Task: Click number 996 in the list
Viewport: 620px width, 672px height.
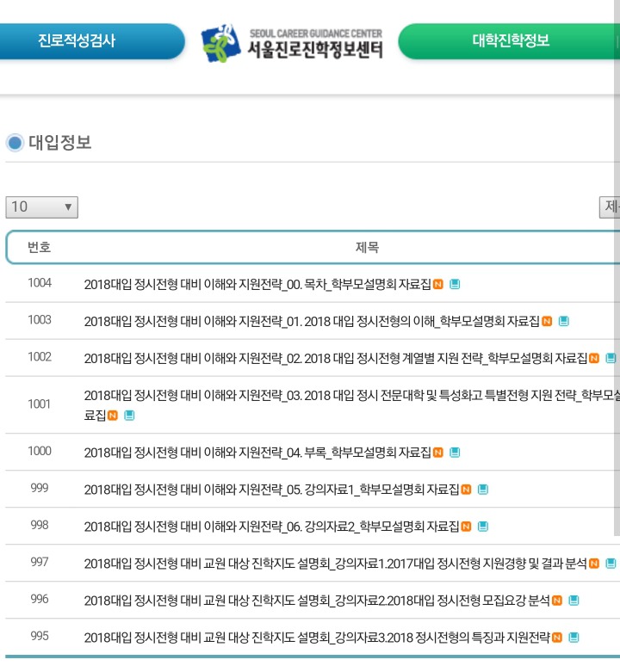Action: pyautogui.click(x=40, y=599)
